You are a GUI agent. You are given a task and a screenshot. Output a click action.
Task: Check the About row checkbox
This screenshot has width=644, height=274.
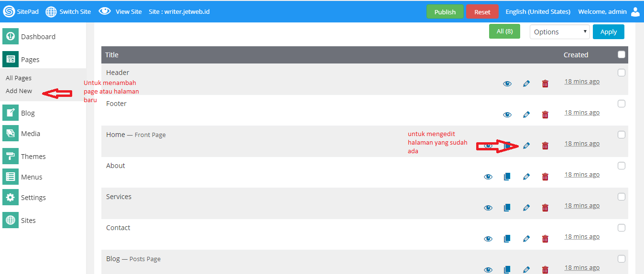point(622,166)
